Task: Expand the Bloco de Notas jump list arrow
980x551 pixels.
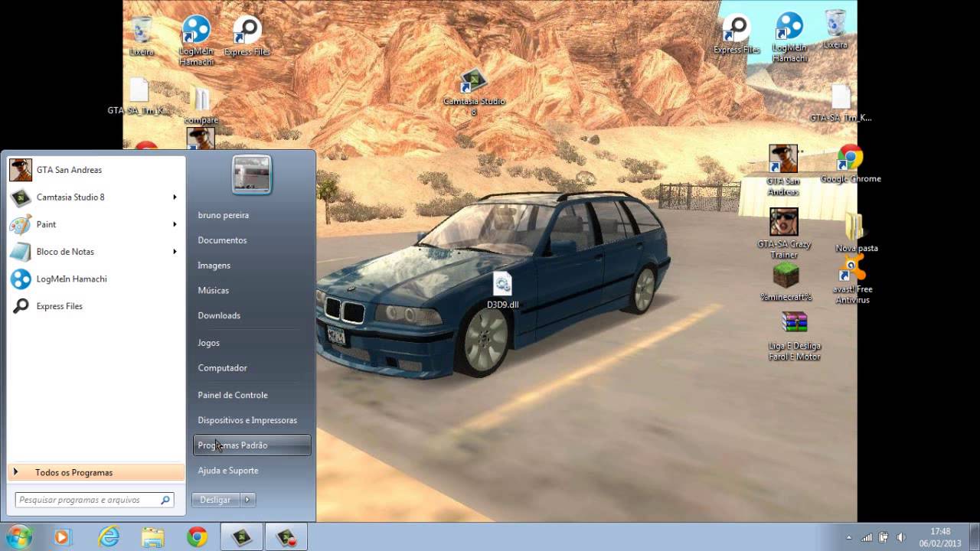Action: [x=175, y=252]
